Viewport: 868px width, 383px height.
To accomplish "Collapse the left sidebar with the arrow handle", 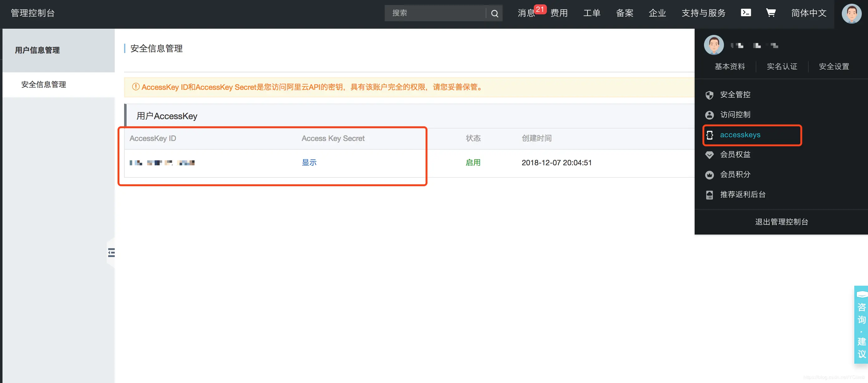I will click(112, 252).
